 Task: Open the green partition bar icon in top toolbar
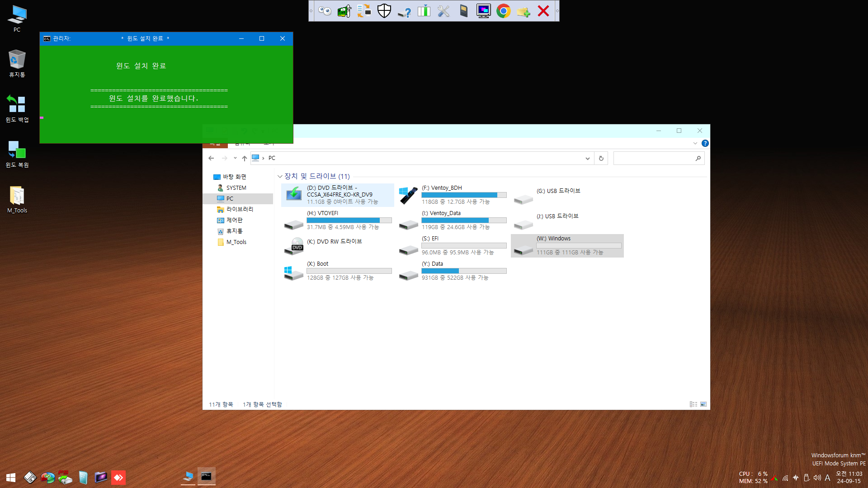click(424, 11)
